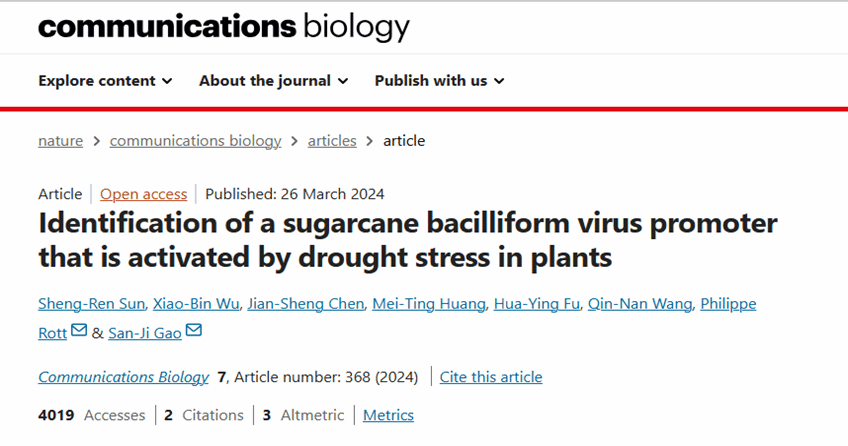Open the About the journal dropdown

point(273,81)
